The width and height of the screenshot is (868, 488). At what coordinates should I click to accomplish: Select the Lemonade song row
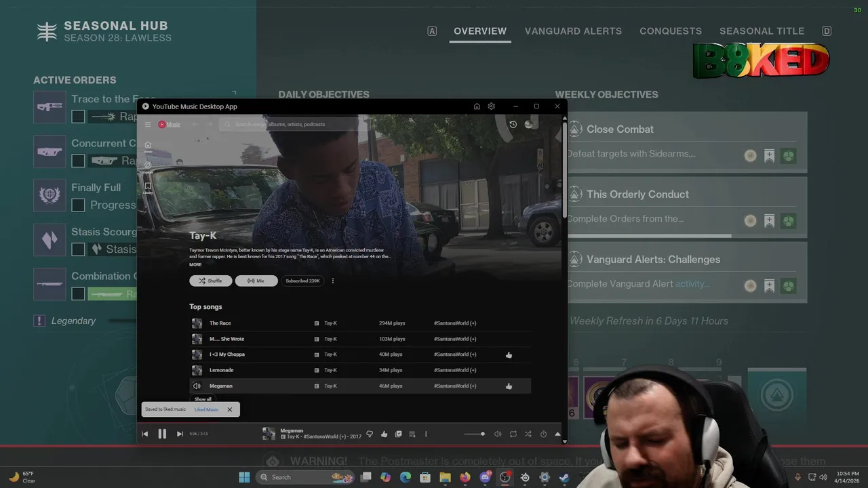(x=360, y=370)
